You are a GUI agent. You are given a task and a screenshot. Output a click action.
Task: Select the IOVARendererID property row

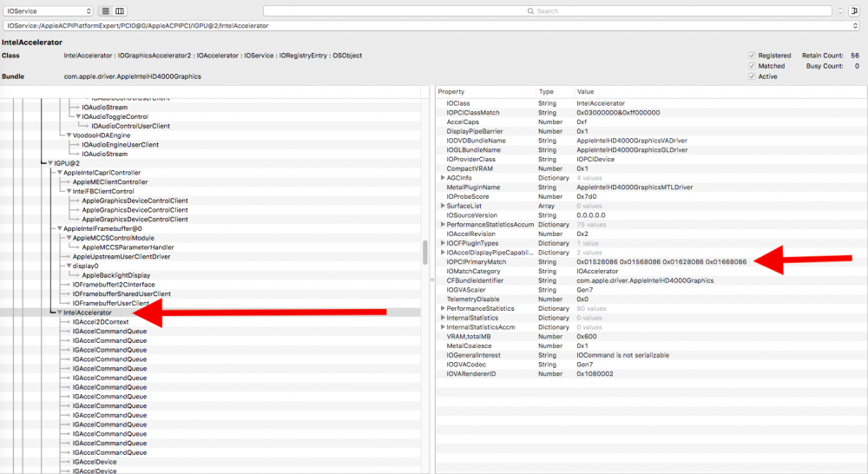point(651,374)
